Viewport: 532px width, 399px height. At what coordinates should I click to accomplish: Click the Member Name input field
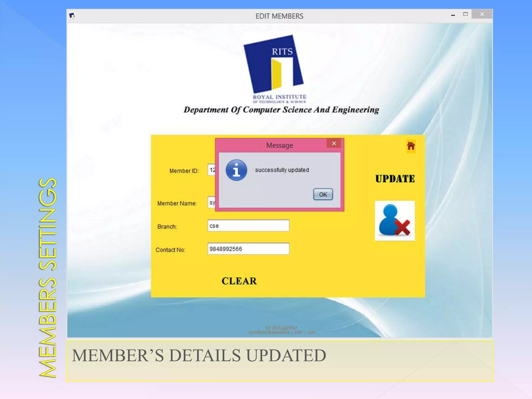212,202
